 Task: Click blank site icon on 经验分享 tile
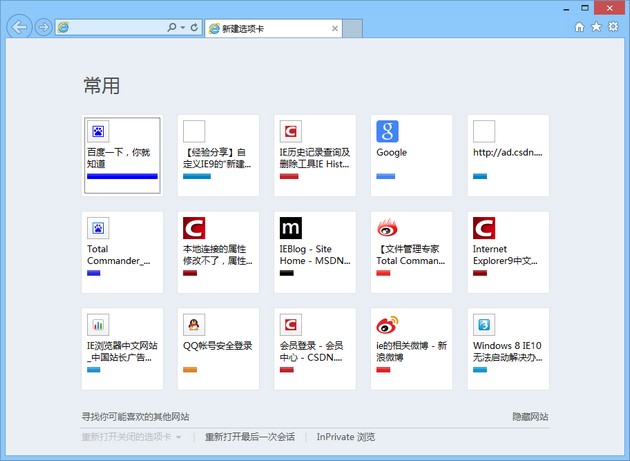click(194, 131)
